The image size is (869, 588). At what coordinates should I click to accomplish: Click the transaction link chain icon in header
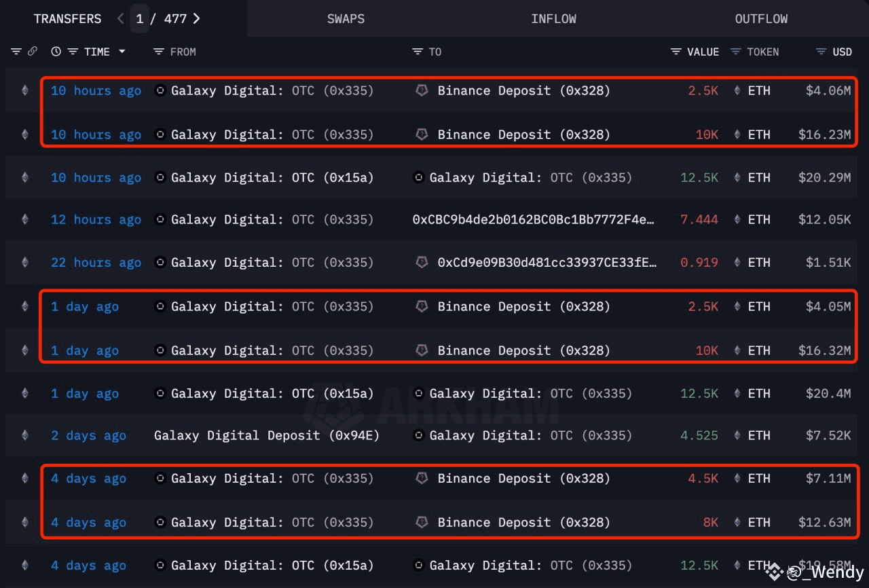[33, 51]
